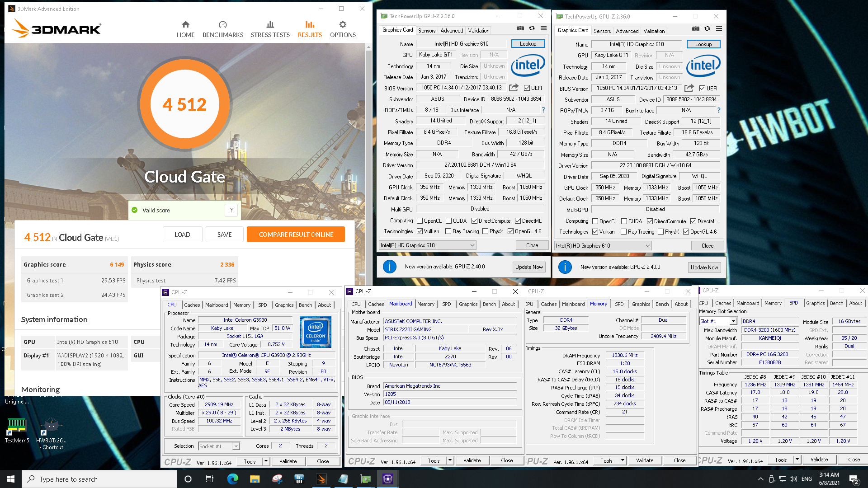Show hidden system tray icons
The image size is (868, 488).
coord(760,479)
